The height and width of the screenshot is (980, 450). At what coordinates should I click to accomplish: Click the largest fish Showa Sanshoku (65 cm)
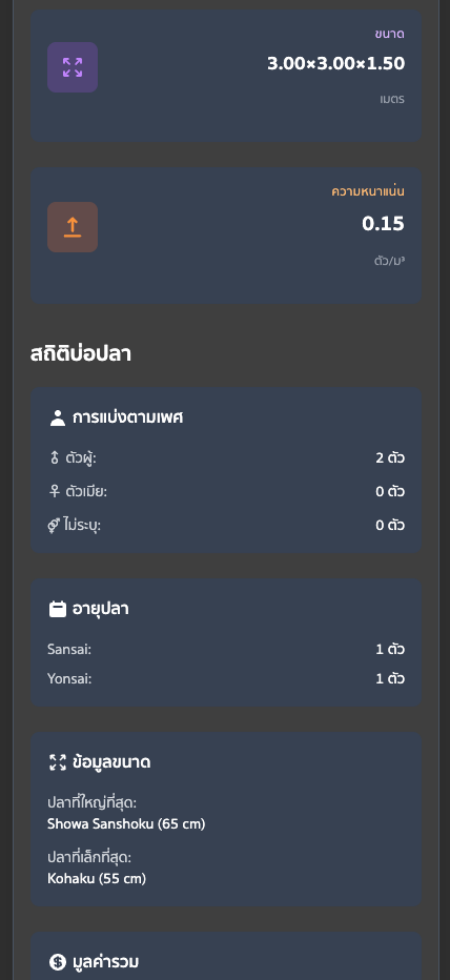coord(126,823)
